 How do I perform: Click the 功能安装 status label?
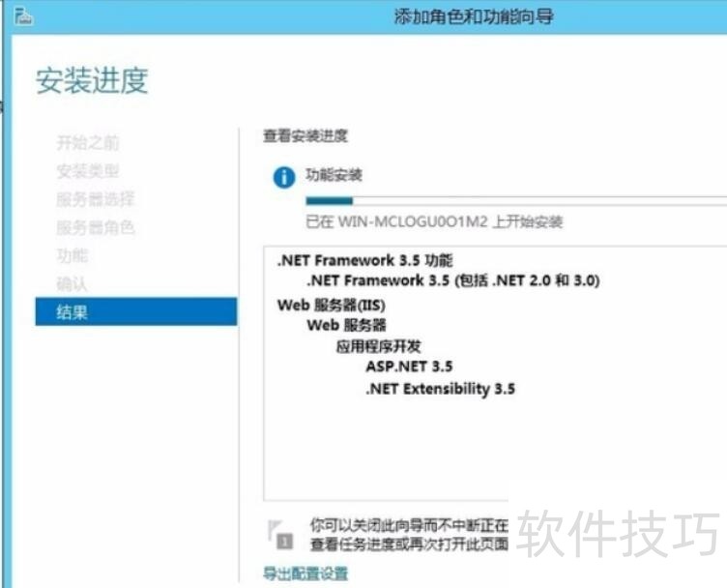pyautogui.click(x=334, y=175)
